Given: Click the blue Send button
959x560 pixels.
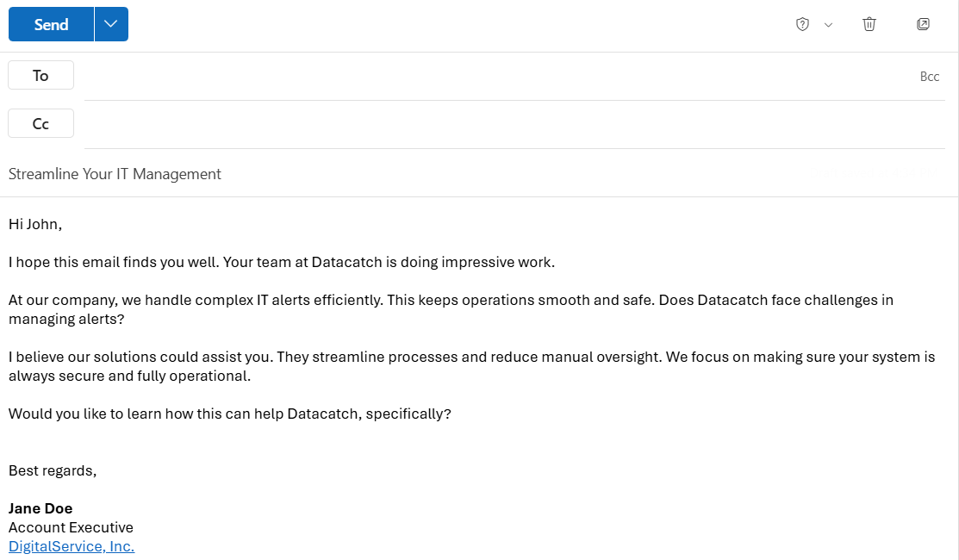Looking at the screenshot, I should (x=51, y=24).
